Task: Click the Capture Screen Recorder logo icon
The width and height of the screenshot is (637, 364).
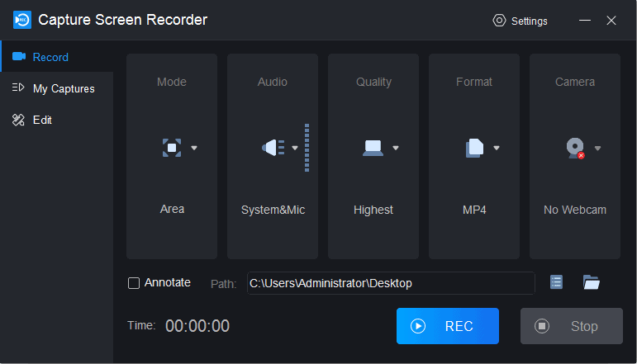Action: click(22, 20)
